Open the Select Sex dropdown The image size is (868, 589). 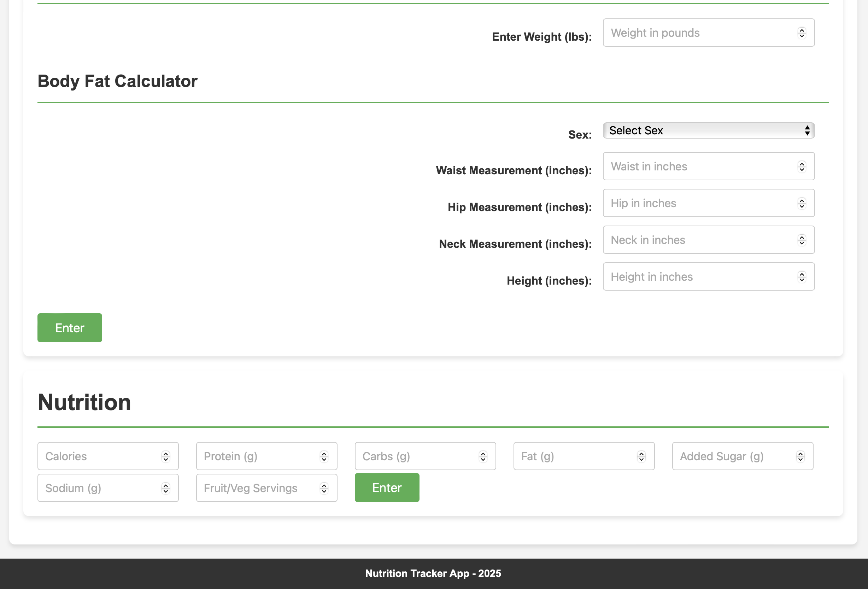point(708,130)
